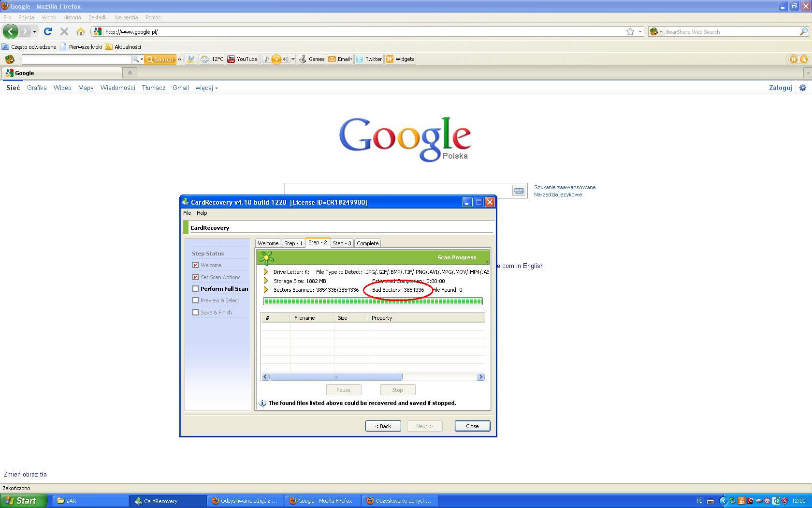Open the on-screen keyboard in Google search box
Screen dimensions: 812x508
(519, 191)
